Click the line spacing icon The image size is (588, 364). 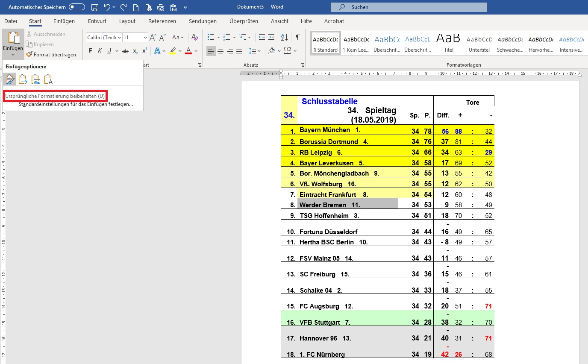252,51
